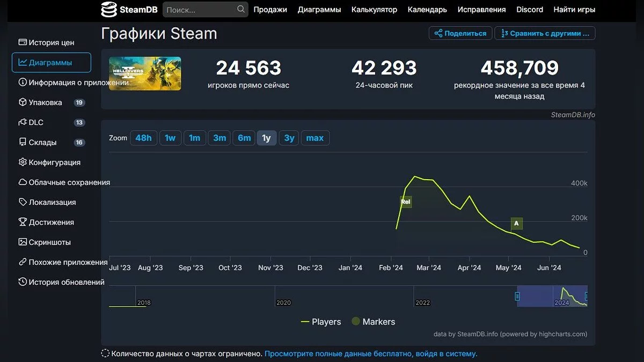The width and height of the screenshot is (644, 362).
Task: Set chart zoom to 6m
Action: tap(244, 138)
